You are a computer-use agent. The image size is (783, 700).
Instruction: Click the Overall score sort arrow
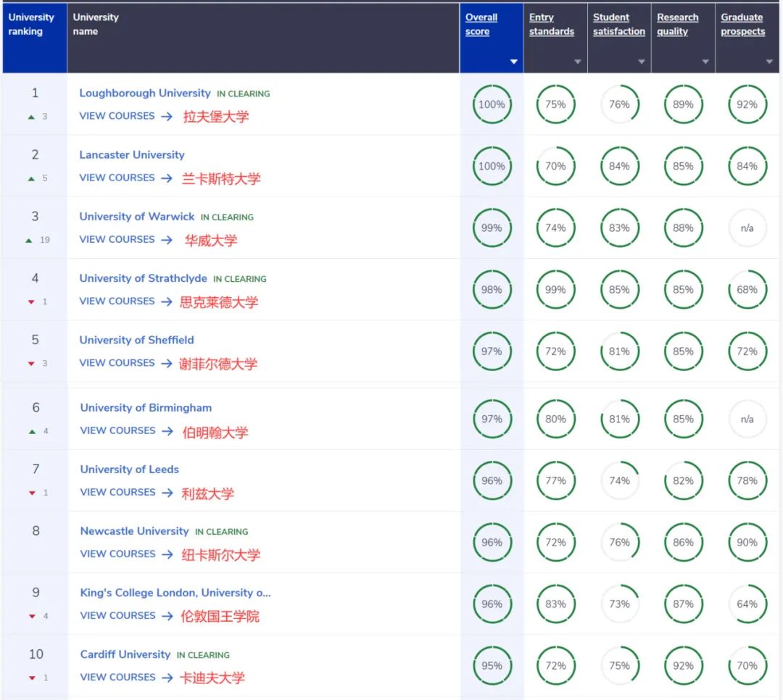513,62
